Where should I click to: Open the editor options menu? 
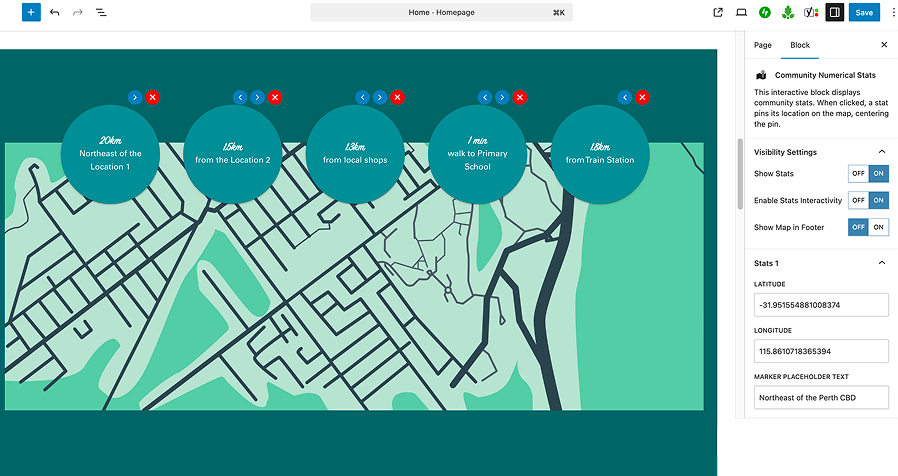893,12
